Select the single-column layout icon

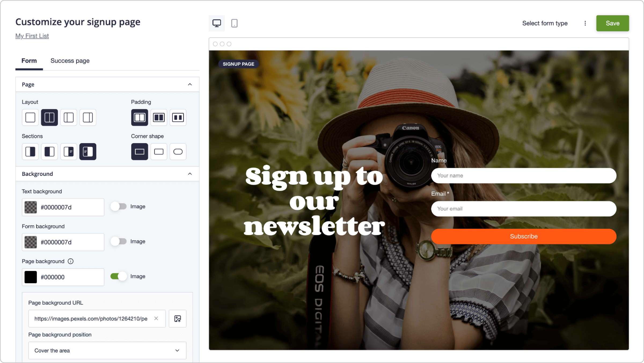tap(30, 117)
